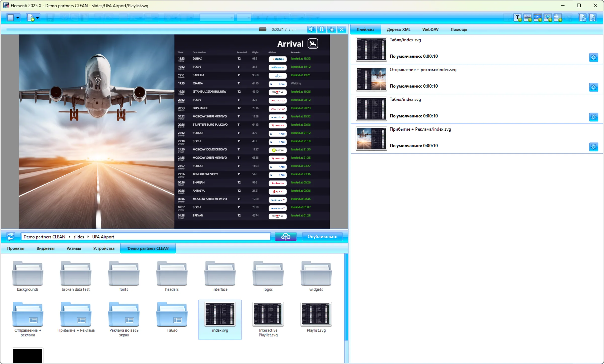Click the add text layer icon
This screenshot has height=364, width=604.
(517, 18)
